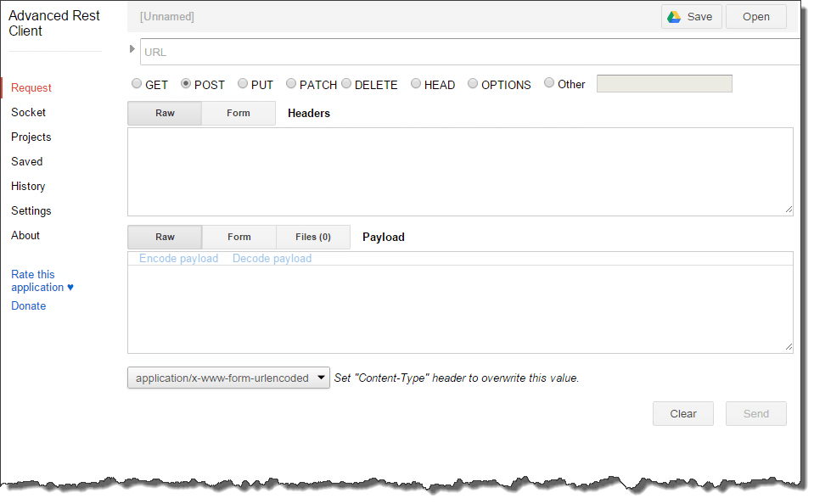Image resolution: width=814 pixels, height=504 pixels.
Task: Click the Clear button
Action: pyautogui.click(x=682, y=414)
